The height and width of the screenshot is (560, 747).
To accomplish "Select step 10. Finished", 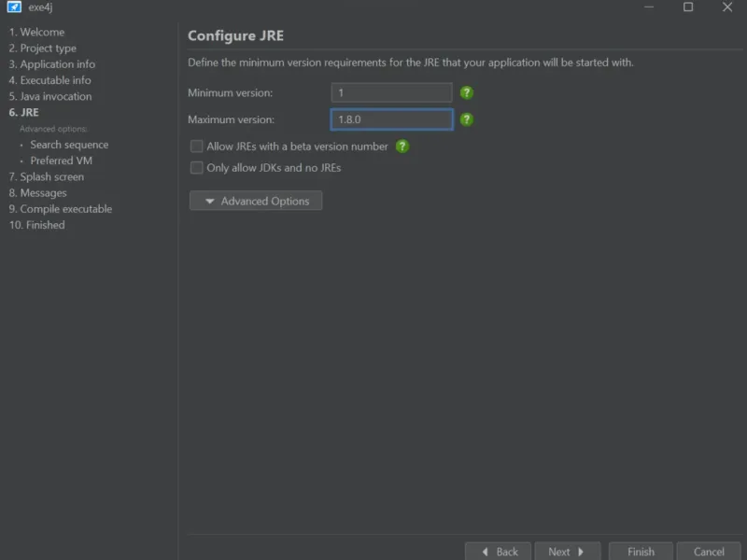I will click(36, 225).
